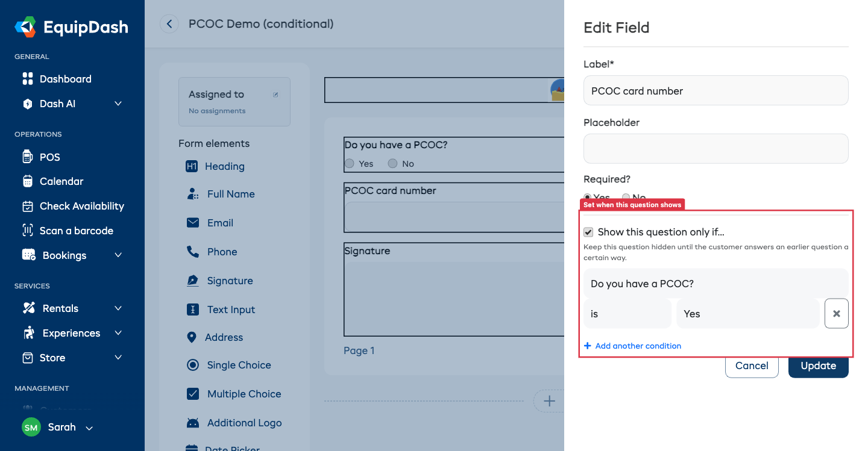This screenshot has height=451, width=868.
Task: Expand the Experiences submenu chevron
Action: (118, 333)
